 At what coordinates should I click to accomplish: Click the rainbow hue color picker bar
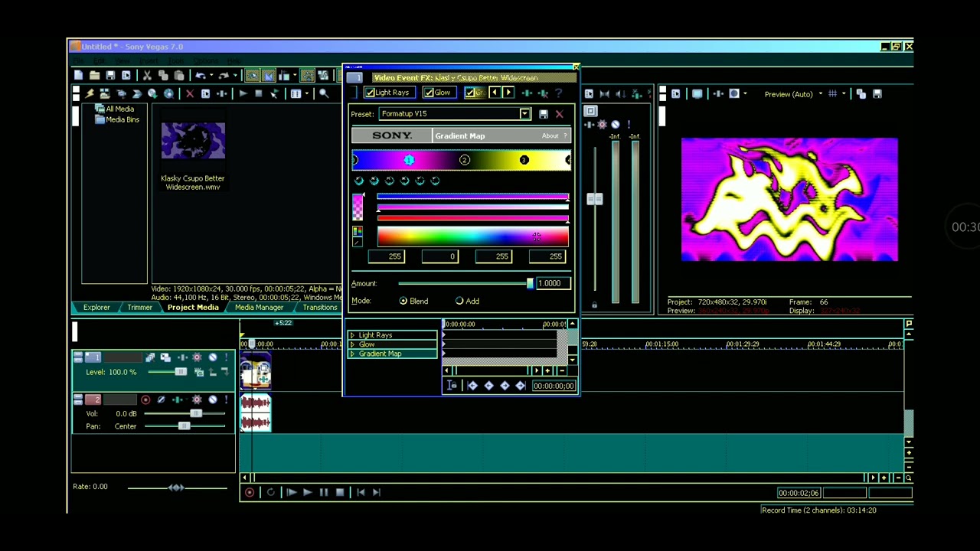click(x=472, y=237)
